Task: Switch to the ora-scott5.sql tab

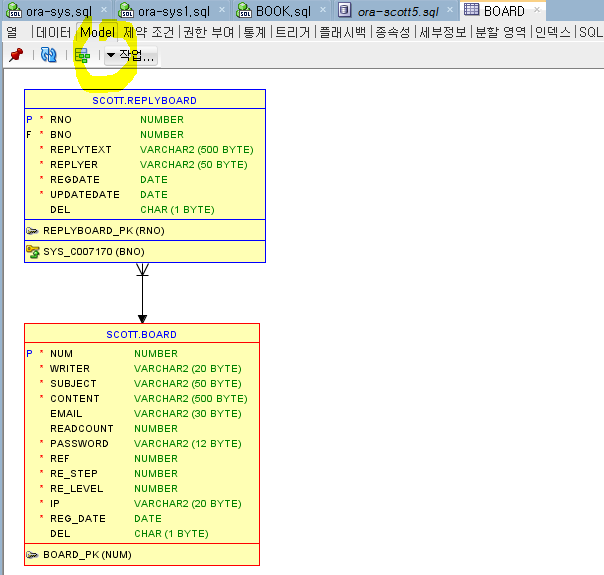Action: click(x=398, y=12)
